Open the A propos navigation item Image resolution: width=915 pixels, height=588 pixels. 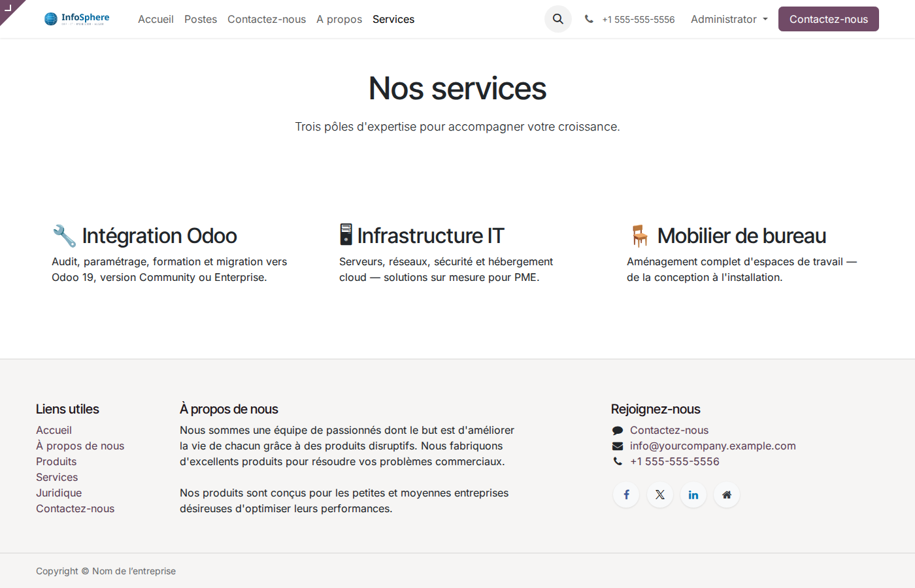[339, 19]
